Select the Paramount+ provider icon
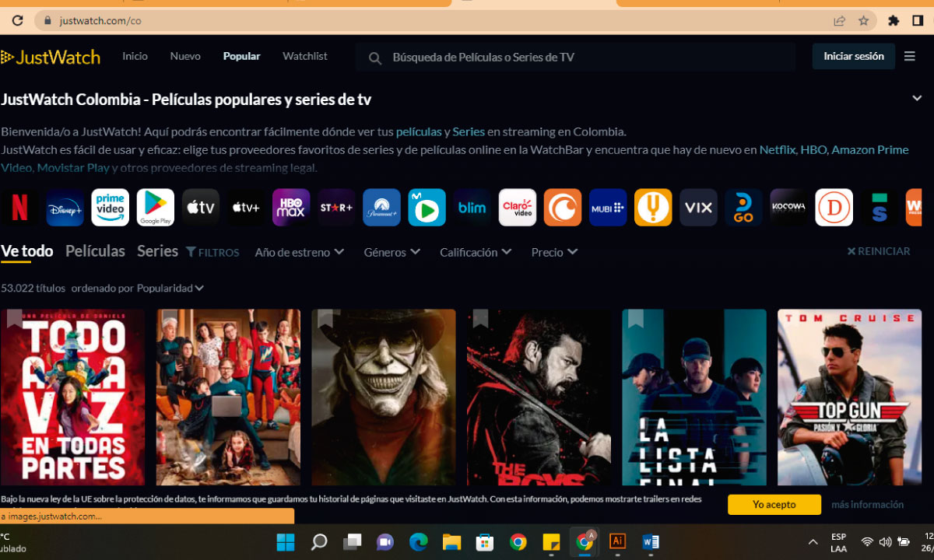 pos(381,207)
